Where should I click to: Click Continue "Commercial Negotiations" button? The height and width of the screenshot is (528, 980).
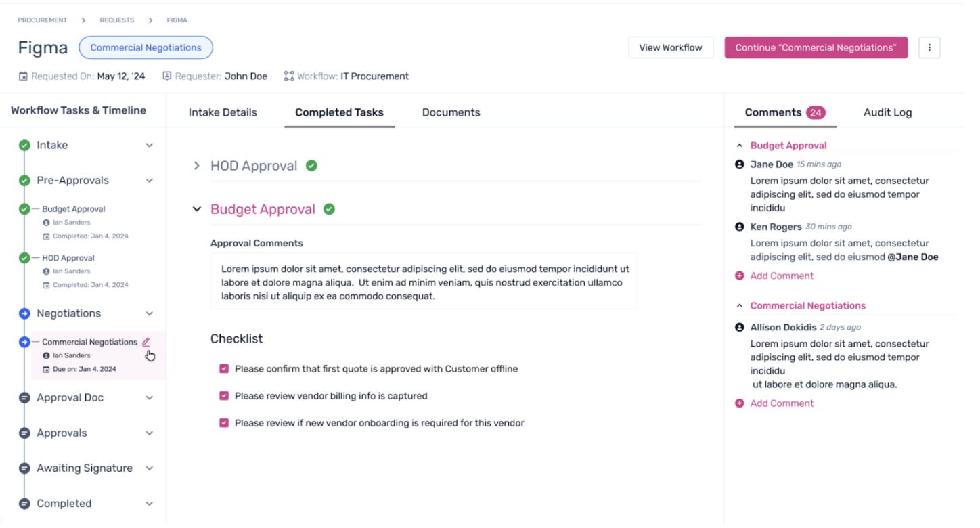[816, 47]
